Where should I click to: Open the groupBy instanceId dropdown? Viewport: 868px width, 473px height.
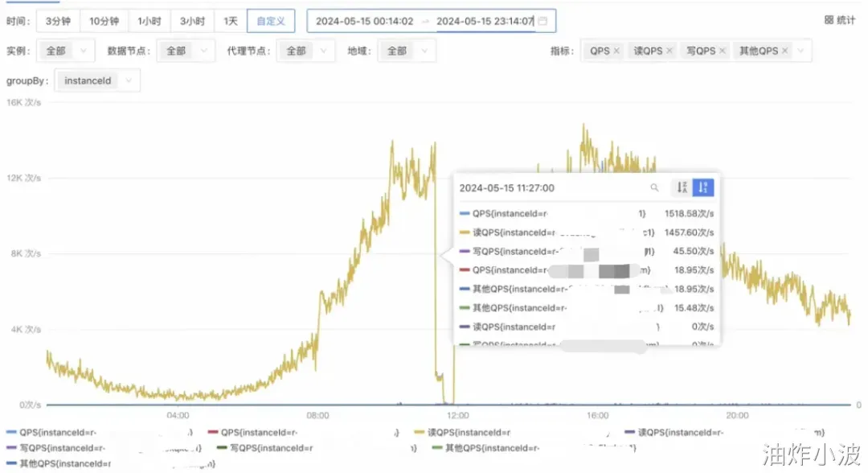[x=97, y=81]
